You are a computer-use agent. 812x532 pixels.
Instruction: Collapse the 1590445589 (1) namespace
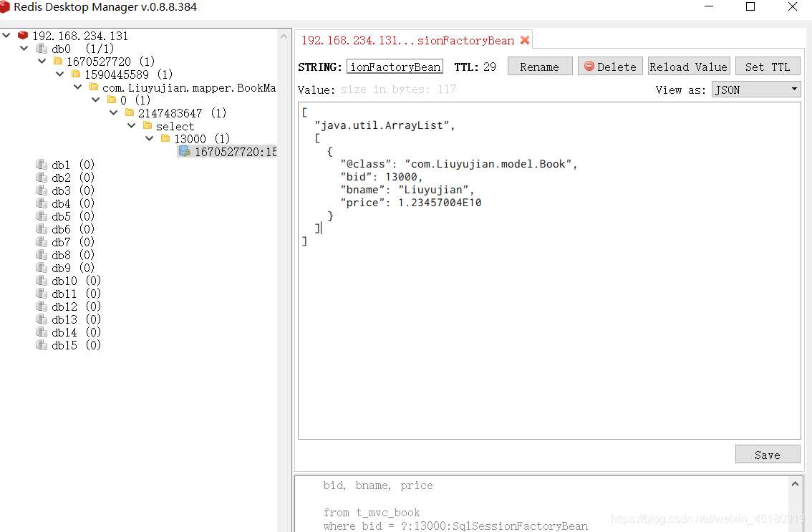click(60, 74)
